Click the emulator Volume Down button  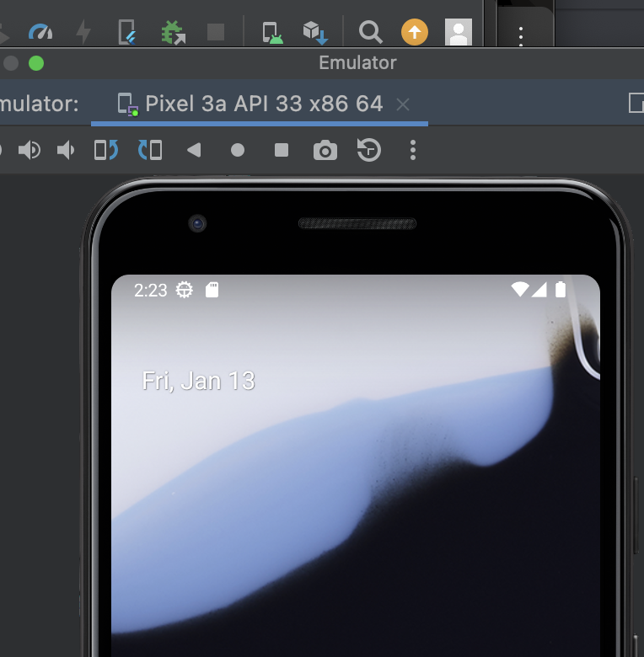tap(66, 150)
